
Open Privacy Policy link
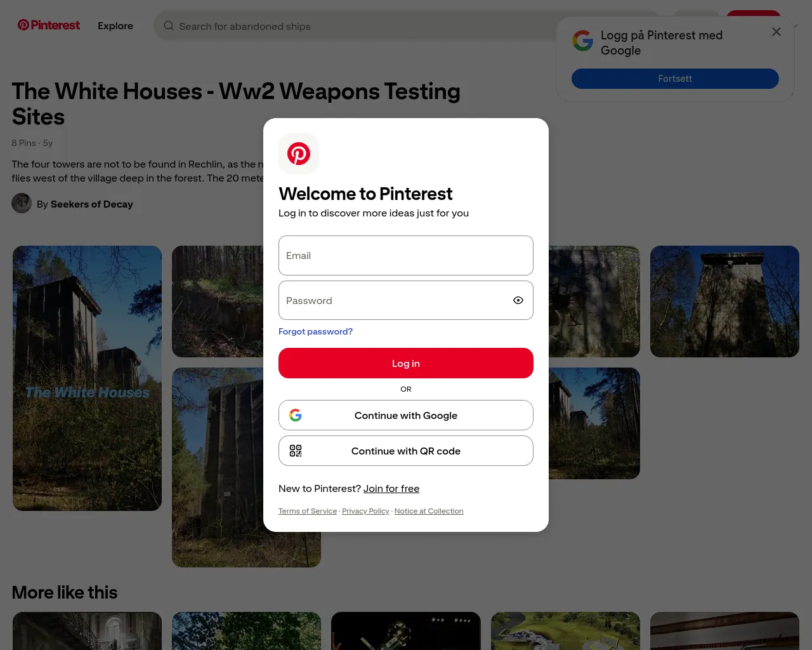(x=365, y=511)
